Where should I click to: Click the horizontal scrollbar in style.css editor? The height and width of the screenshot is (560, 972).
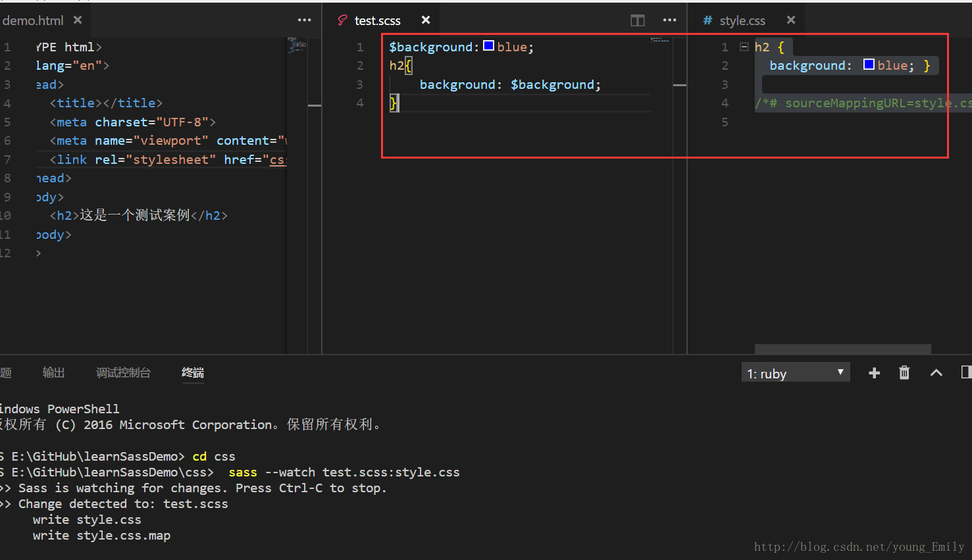click(x=842, y=349)
